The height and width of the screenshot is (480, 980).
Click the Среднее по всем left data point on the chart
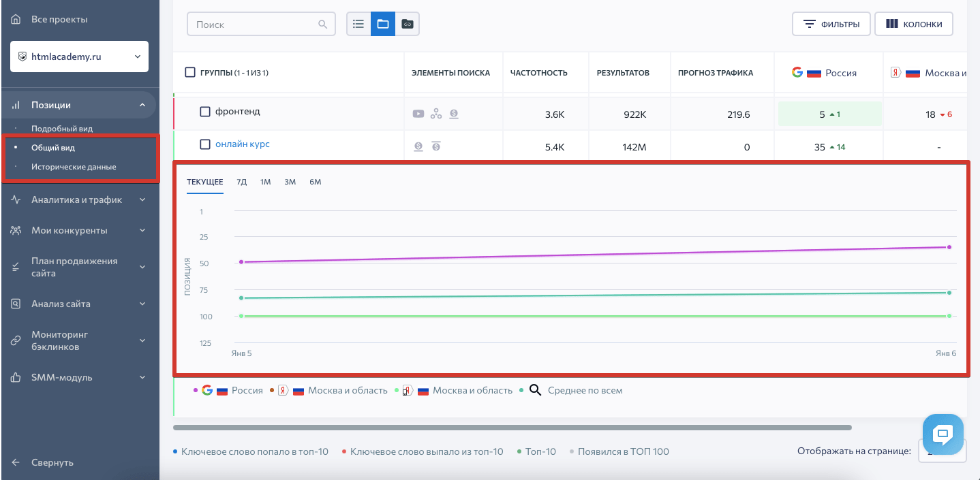[x=241, y=298]
